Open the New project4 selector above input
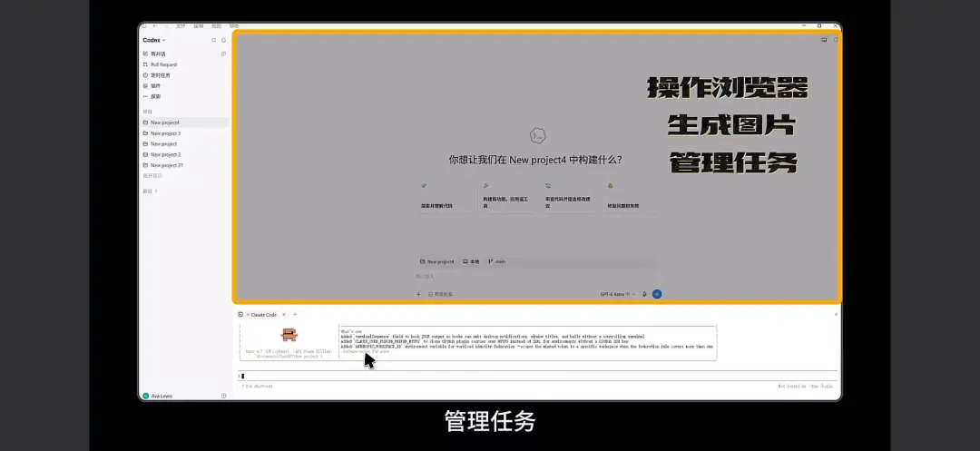 (436, 261)
